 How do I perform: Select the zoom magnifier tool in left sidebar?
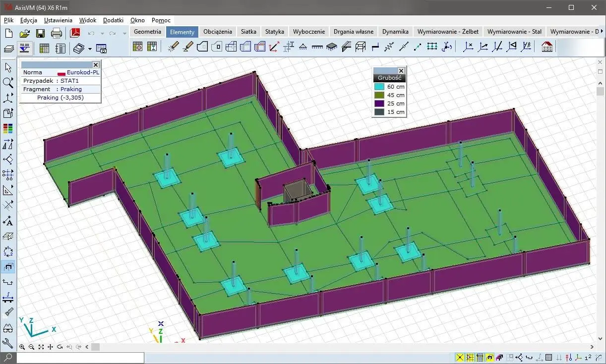point(8,82)
